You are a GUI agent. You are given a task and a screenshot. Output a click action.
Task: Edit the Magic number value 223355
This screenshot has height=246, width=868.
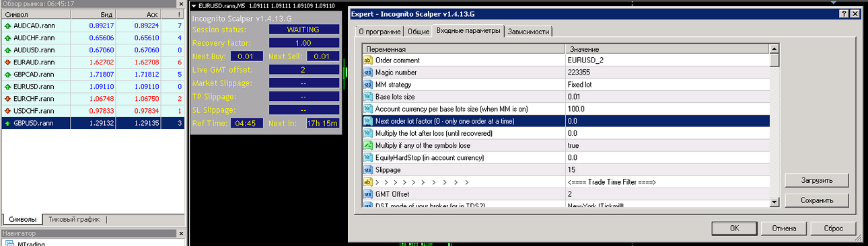pos(667,72)
